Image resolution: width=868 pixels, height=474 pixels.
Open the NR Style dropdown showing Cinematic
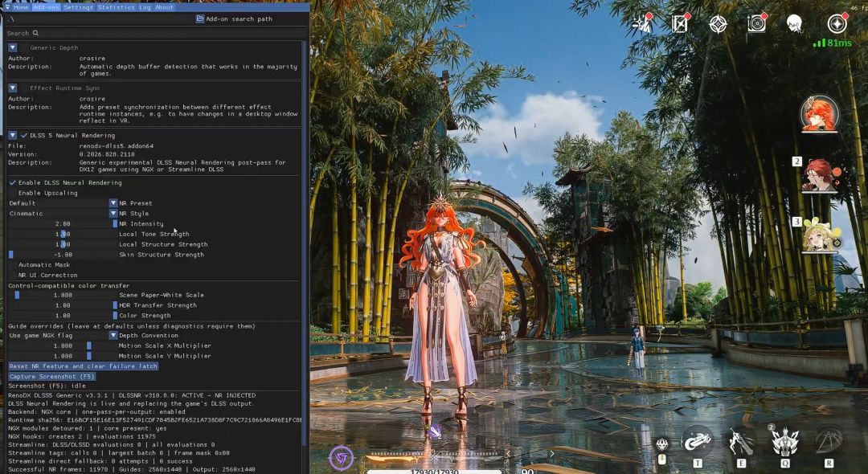63,214
